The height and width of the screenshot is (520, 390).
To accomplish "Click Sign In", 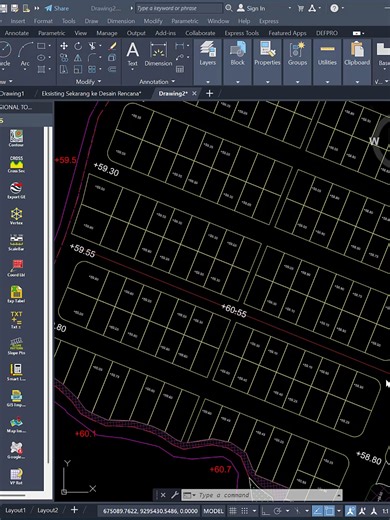I will tap(251, 8).
